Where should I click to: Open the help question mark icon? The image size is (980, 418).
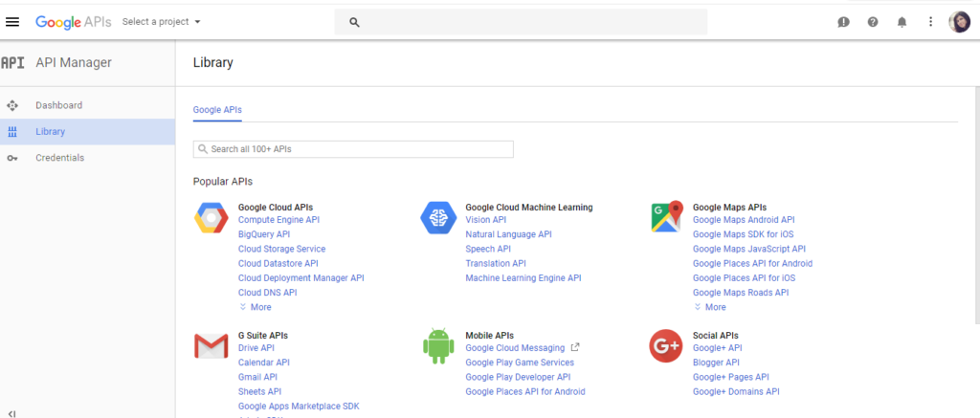(x=873, y=22)
